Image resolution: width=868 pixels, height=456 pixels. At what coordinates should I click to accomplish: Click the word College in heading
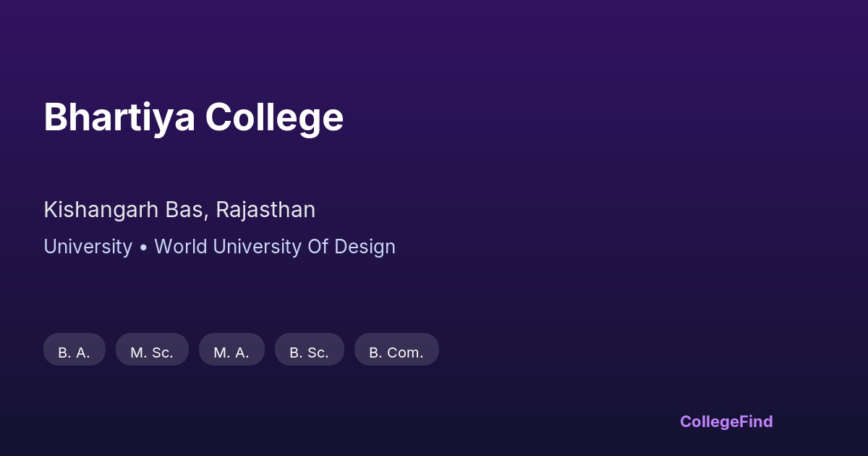coord(274,117)
